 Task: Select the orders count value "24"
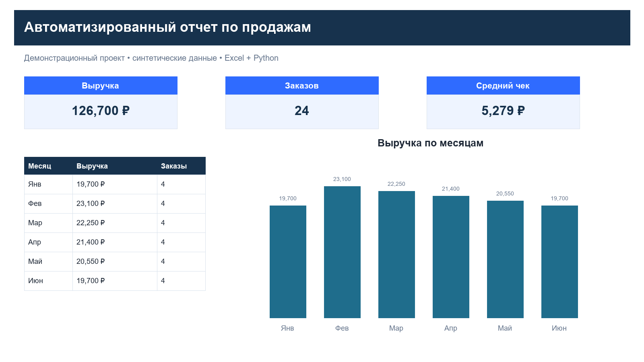coord(302,111)
